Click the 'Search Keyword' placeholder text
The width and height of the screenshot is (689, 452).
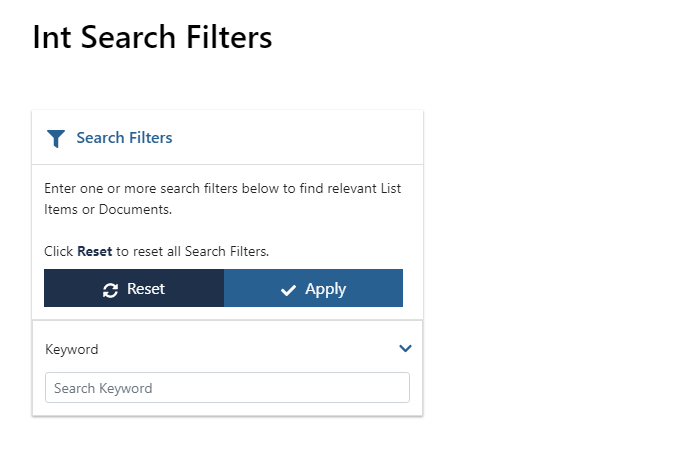[103, 388]
